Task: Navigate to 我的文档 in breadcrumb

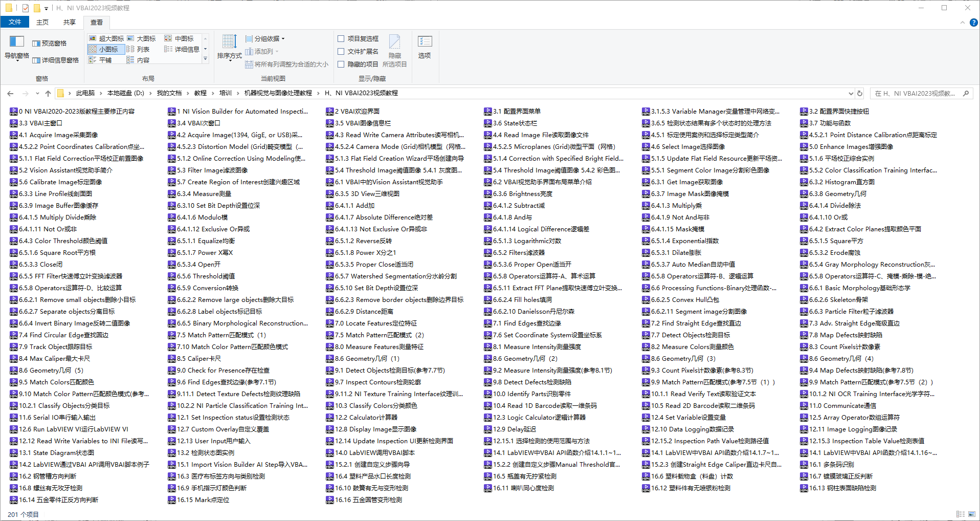Action: (169, 93)
